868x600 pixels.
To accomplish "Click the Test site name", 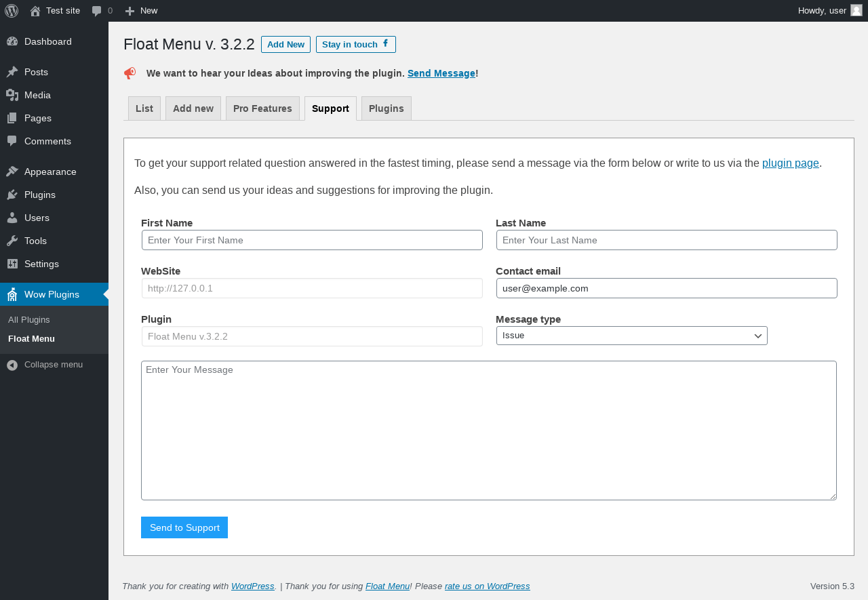I will click(x=63, y=11).
